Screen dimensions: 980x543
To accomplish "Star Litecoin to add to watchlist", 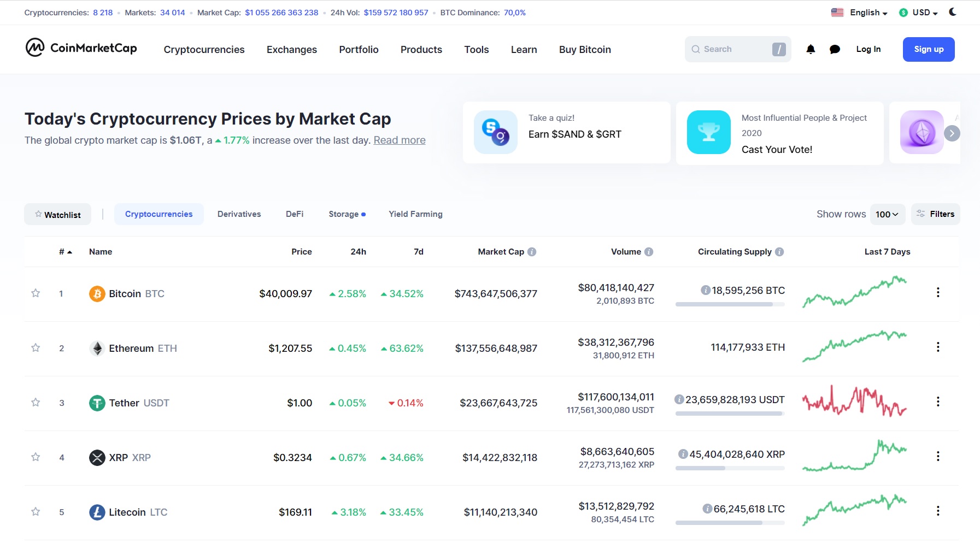I will click(36, 512).
